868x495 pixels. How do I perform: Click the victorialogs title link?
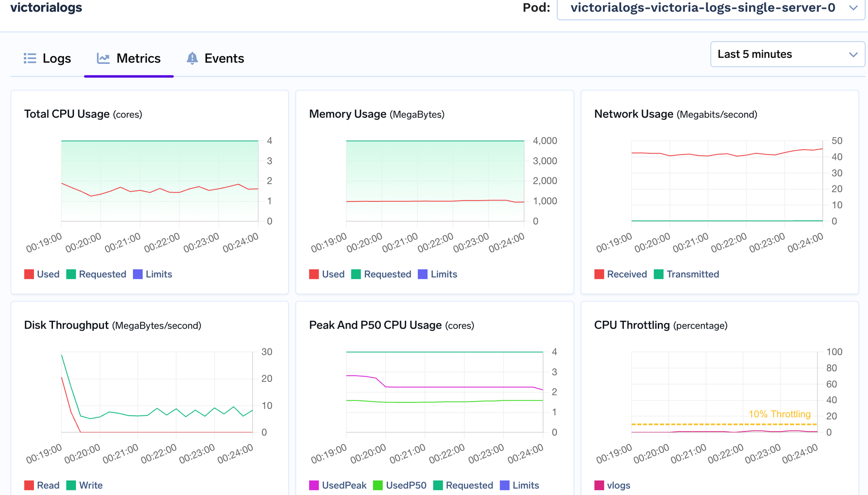(46, 7)
